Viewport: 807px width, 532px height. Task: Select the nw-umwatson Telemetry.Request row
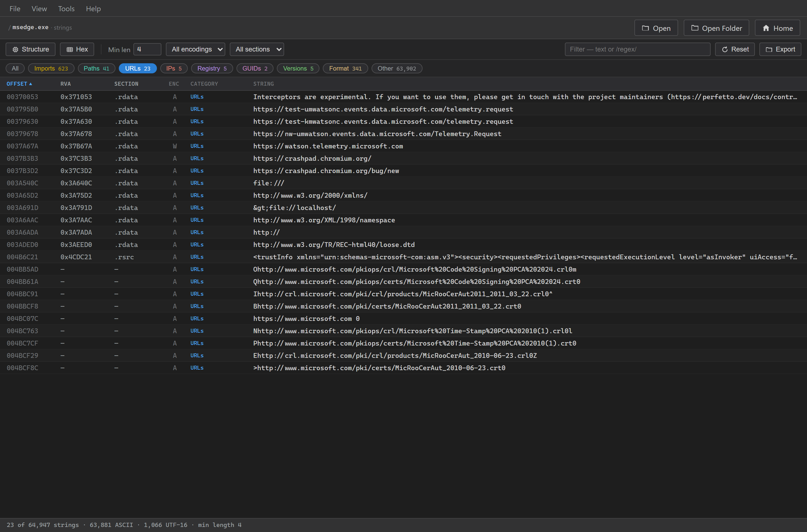tap(403, 134)
